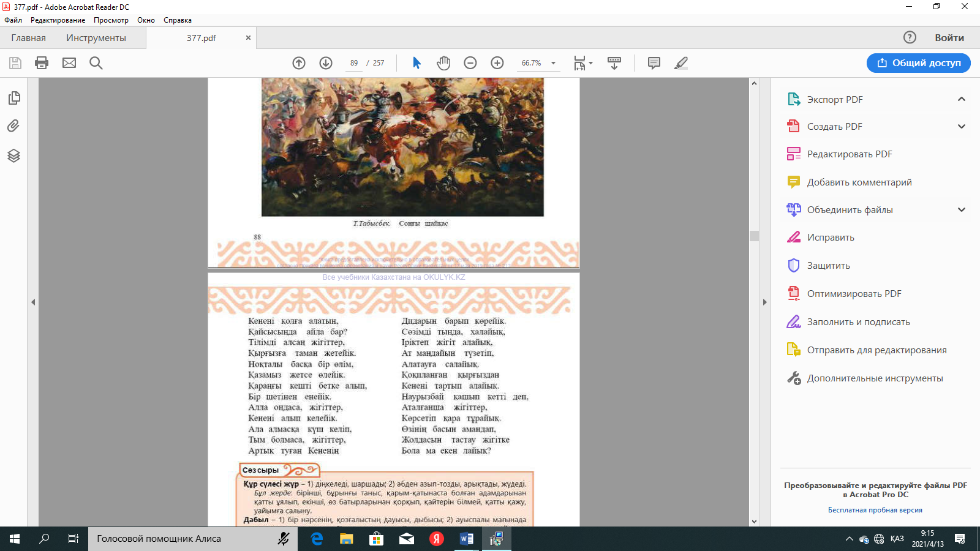Expand the left navigation pane arrow
Screen dimensions: 980x551
point(33,302)
